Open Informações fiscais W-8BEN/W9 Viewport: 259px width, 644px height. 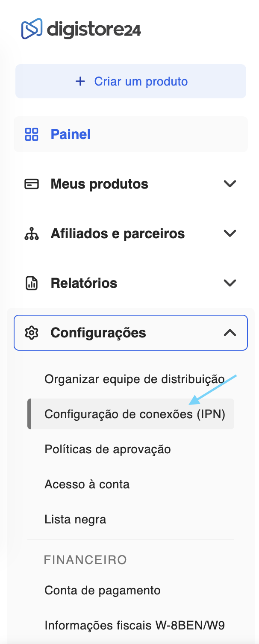pyautogui.click(x=134, y=626)
